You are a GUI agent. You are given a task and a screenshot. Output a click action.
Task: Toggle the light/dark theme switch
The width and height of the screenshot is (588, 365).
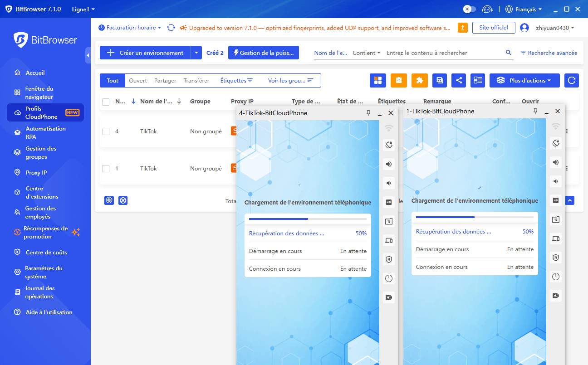pyautogui.click(x=469, y=9)
